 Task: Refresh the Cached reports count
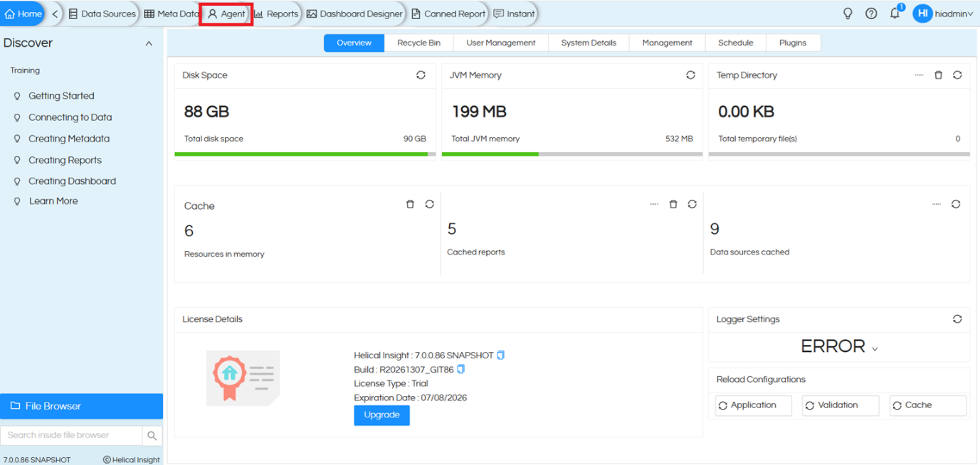click(x=692, y=204)
